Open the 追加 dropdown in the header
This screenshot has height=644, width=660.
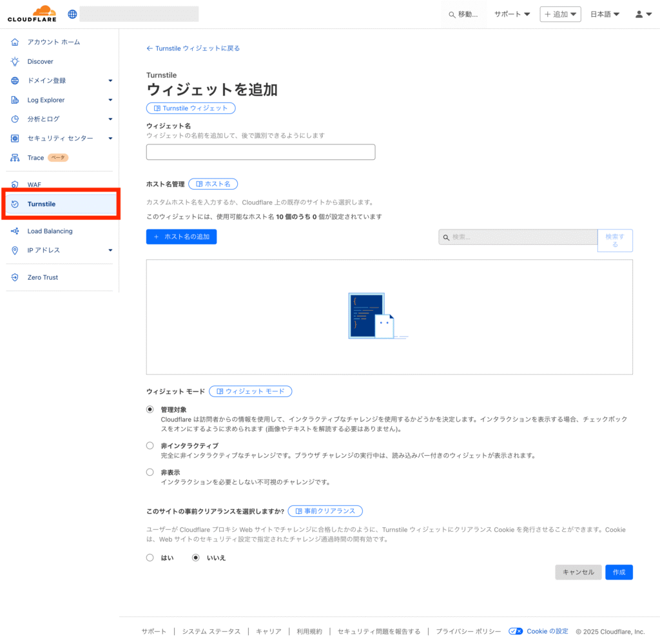(x=560, y=14)
